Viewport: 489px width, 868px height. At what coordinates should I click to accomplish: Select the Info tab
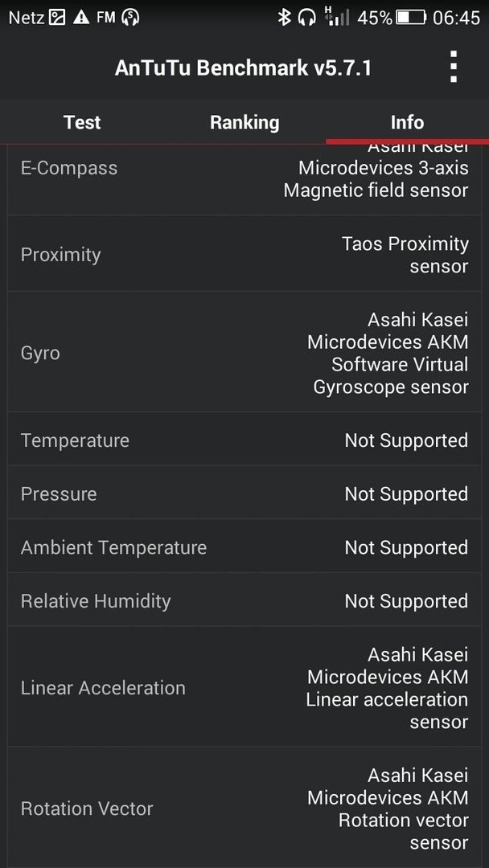pos(407,122)
